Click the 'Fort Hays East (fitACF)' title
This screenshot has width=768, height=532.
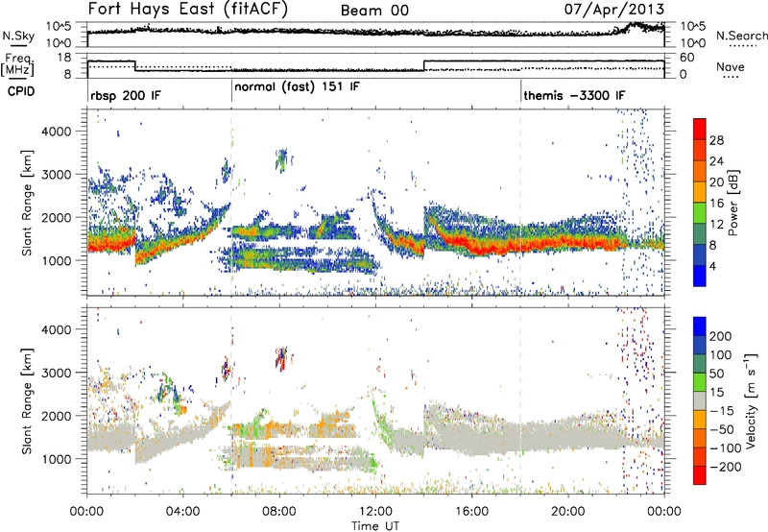pyautogui.click(x=187, y=10)
